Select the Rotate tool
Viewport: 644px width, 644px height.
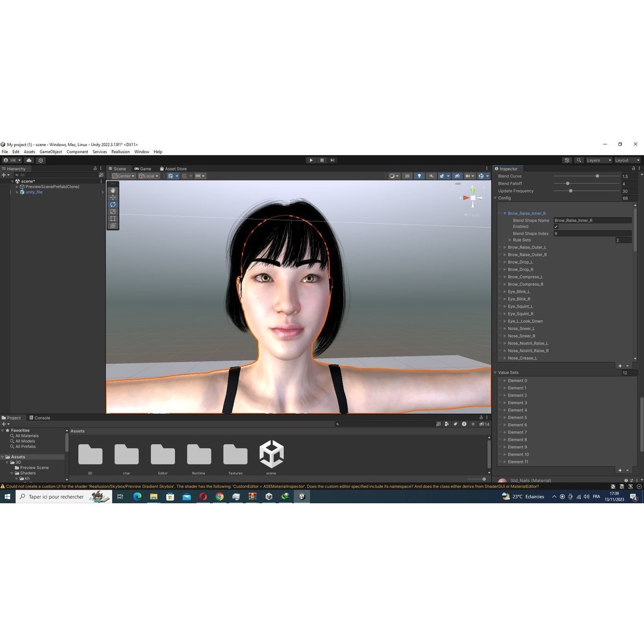(x=113, y=205)
